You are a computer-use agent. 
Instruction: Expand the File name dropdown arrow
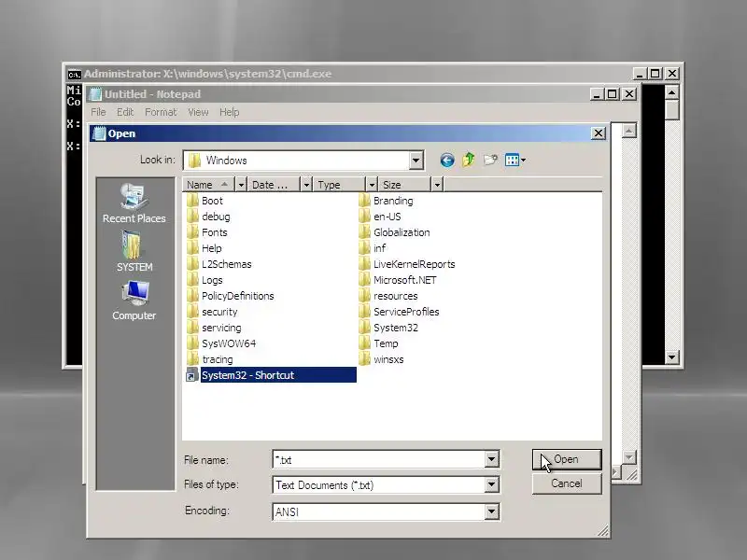click(x=491, y=459)
